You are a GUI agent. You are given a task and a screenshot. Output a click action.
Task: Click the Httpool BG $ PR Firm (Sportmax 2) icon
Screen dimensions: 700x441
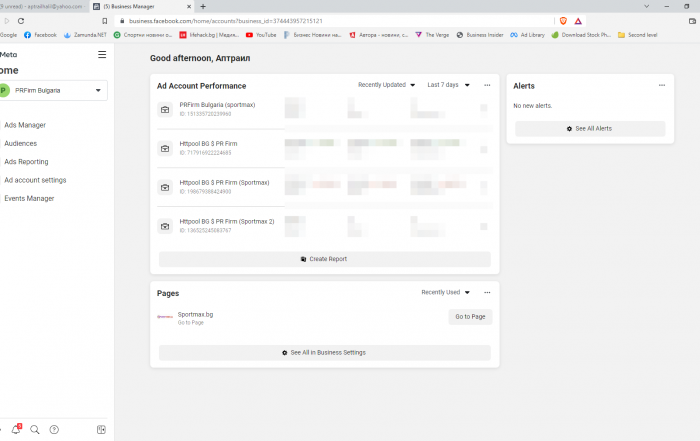[165, 226]
